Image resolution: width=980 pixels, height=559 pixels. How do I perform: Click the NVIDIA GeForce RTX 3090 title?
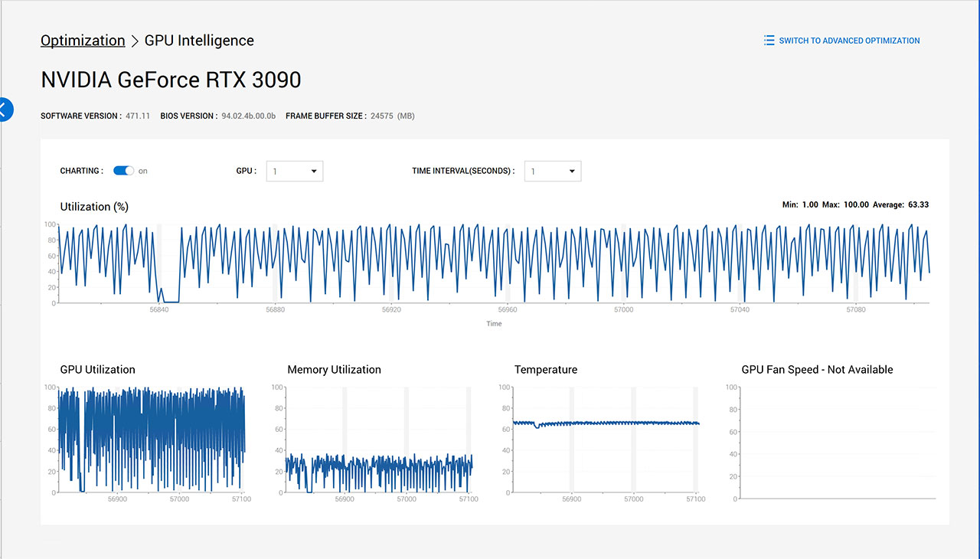(171, 80)
